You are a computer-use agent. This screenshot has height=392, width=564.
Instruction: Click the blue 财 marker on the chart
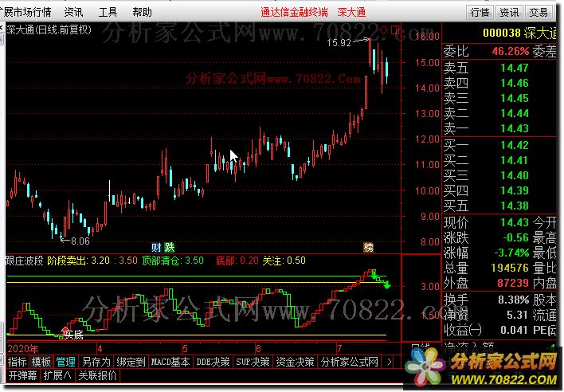pyautogui.click(x=156, y=248)
